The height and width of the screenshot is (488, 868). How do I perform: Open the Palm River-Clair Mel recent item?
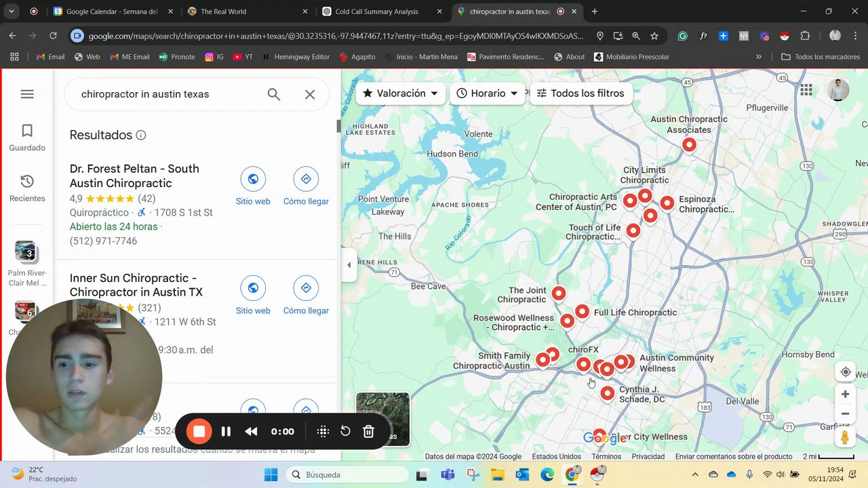point(27,264)
